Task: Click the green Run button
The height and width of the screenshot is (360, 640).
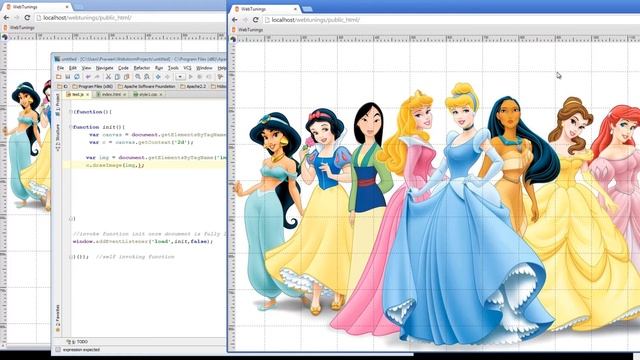Action: [x=191, y=77]
